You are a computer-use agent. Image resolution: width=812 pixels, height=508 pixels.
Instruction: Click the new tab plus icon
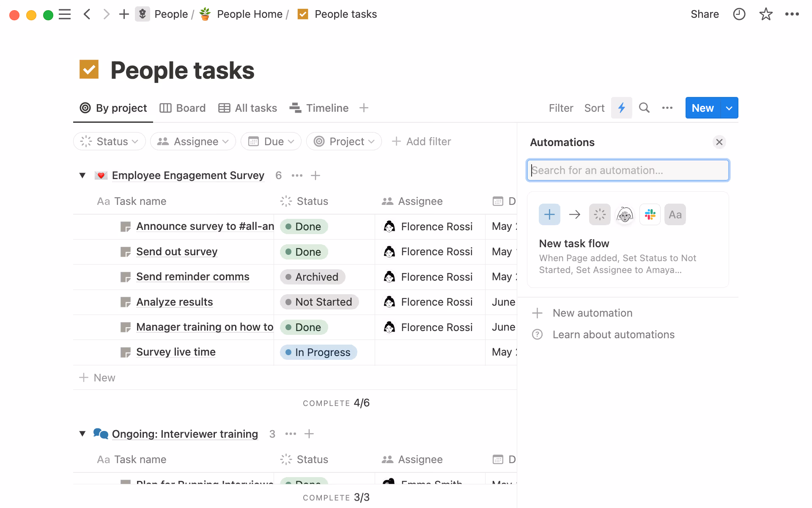pyautogui.click(x=123, y=14)
